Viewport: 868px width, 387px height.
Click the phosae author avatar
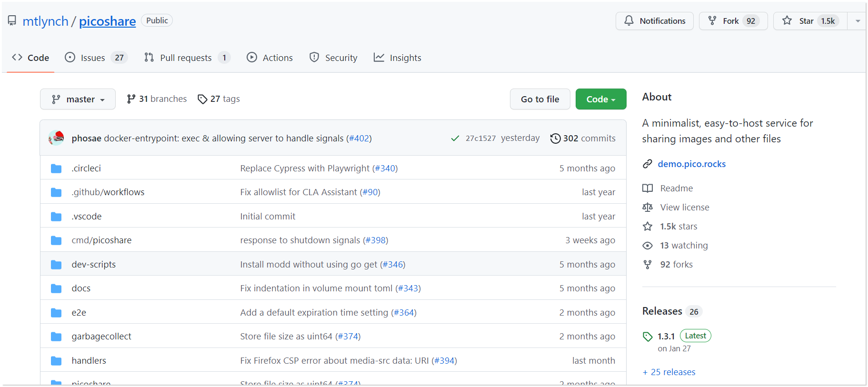coord(56,138)
